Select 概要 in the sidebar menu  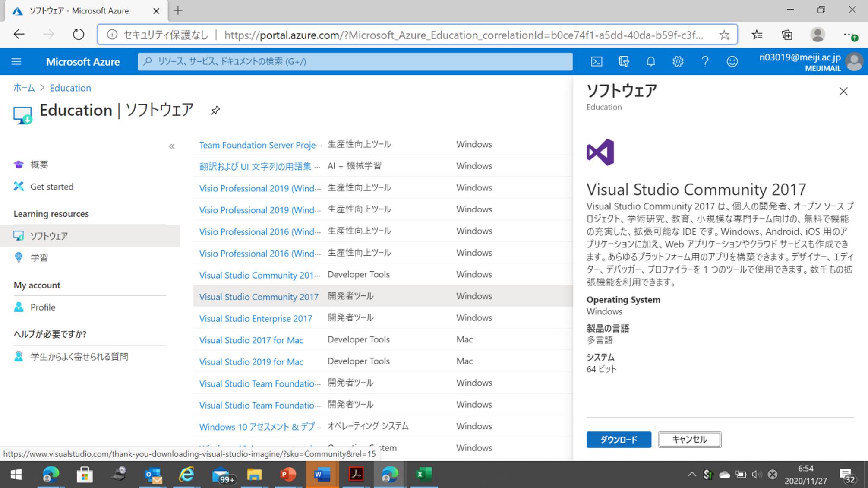point(39,165)
